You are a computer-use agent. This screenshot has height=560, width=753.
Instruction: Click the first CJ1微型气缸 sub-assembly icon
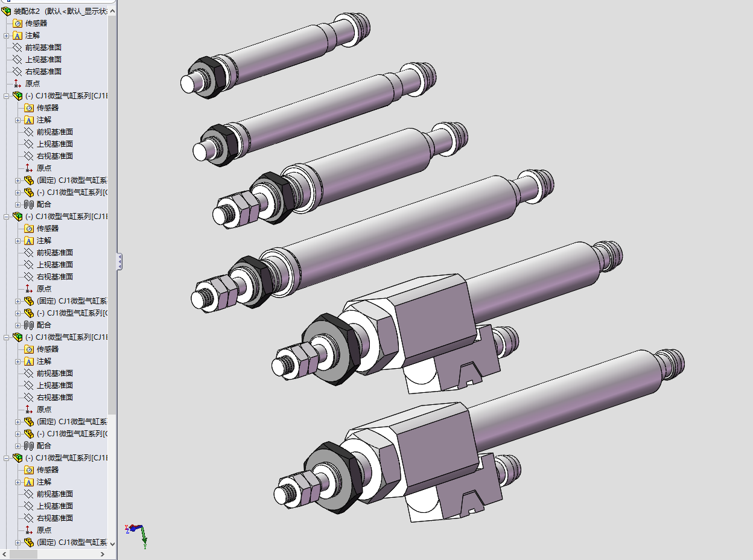[x=17, y=95]
